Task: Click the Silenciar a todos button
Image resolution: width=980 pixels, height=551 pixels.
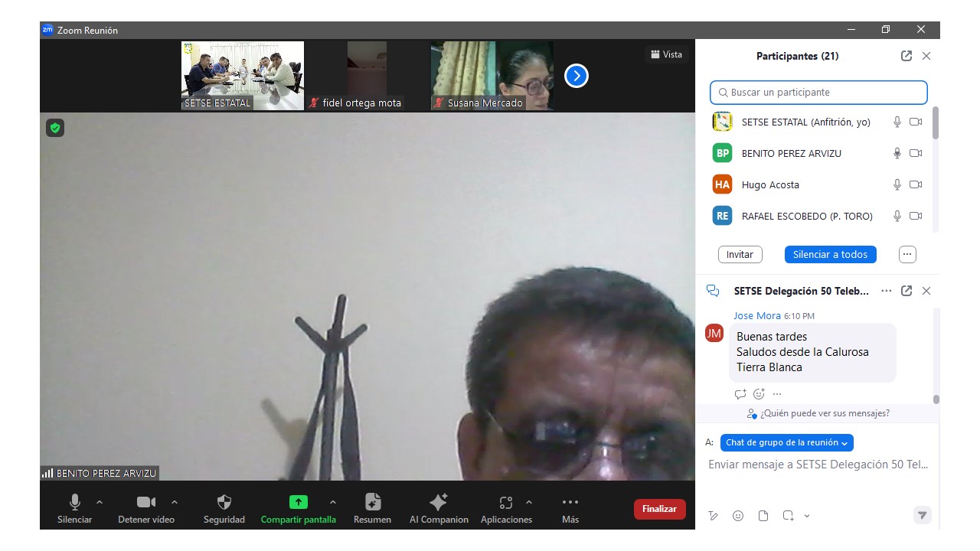Action: click(x=830, y=254)
